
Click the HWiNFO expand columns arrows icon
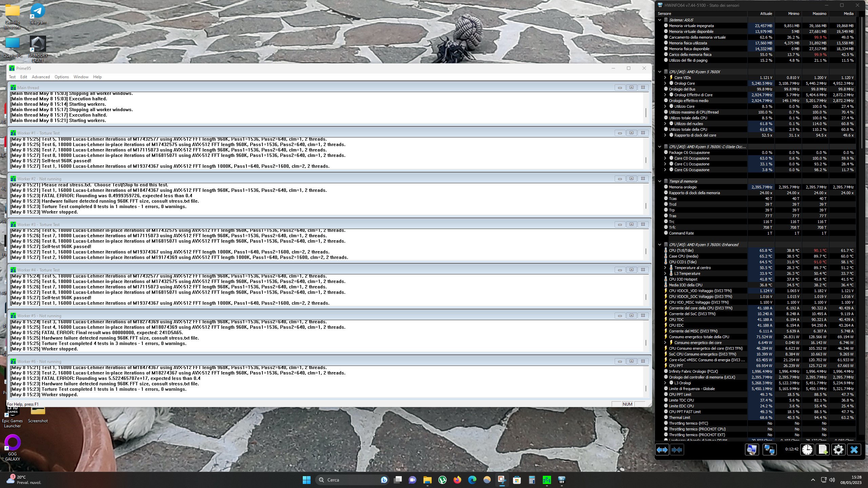(662, 450)
